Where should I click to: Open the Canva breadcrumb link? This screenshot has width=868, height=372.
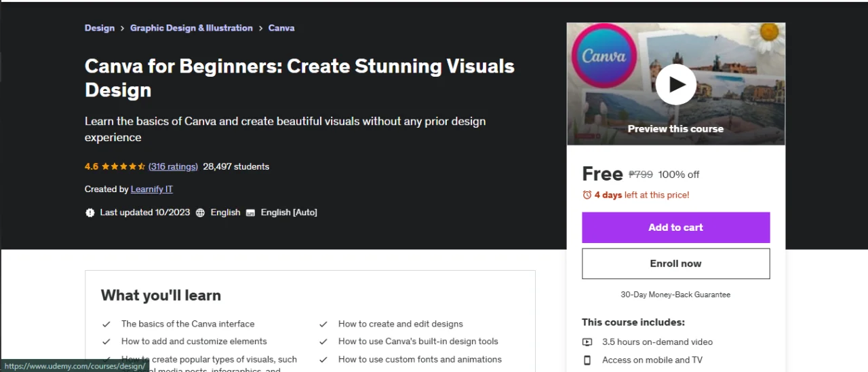coord(281,28)
